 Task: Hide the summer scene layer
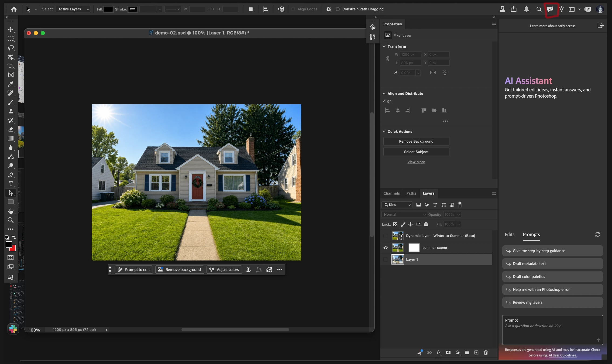point(386,248)
